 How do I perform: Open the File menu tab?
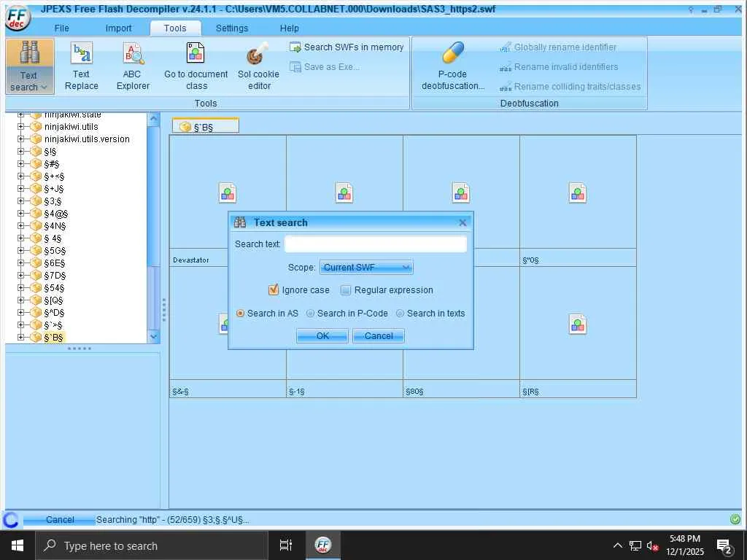click(x=61, y=28)
